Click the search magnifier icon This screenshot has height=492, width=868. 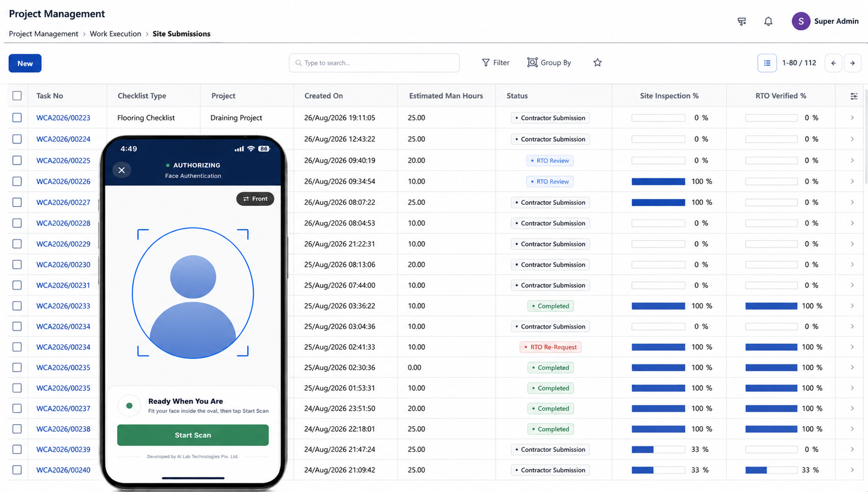(298, 63)
